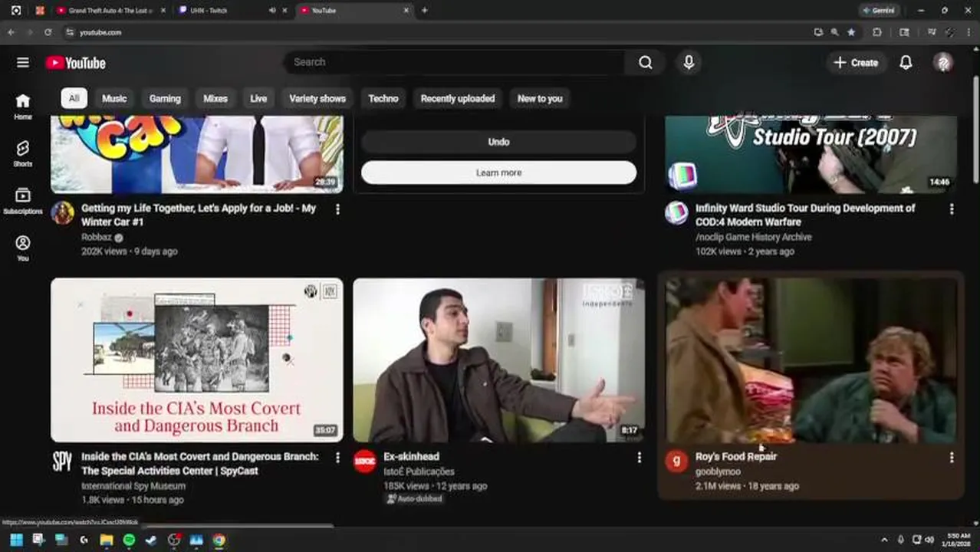Screen dimensions: 980x552
Task: Open the Windows Start menu
Action: tap(16, 540)
